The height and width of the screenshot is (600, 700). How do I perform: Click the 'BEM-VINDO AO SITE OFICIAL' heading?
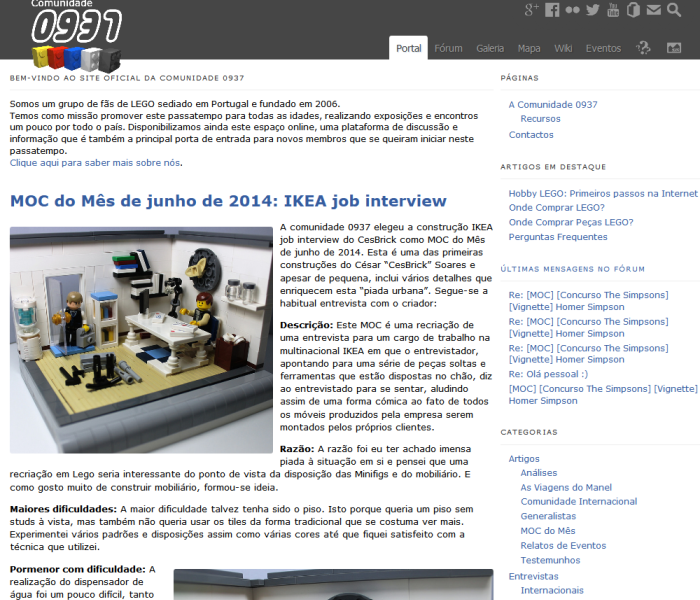coord(127,78)
